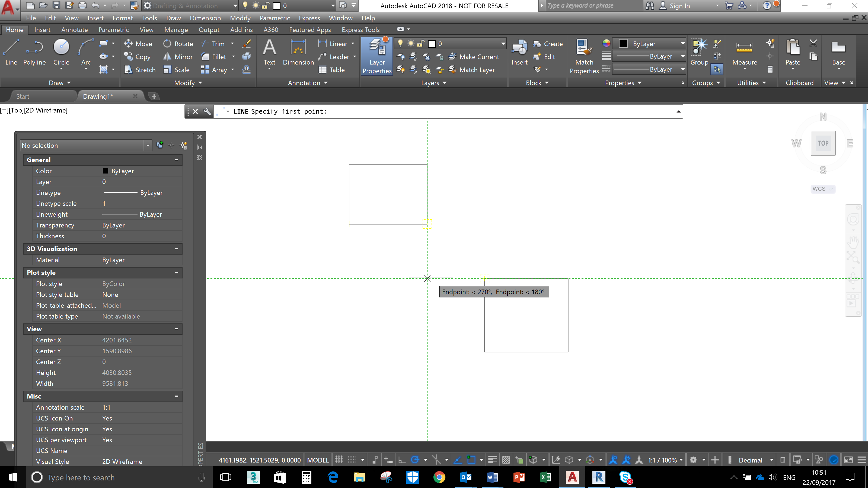Click the Insert block icon
Viewport: 868px width, 488px height.
point(519,52)
